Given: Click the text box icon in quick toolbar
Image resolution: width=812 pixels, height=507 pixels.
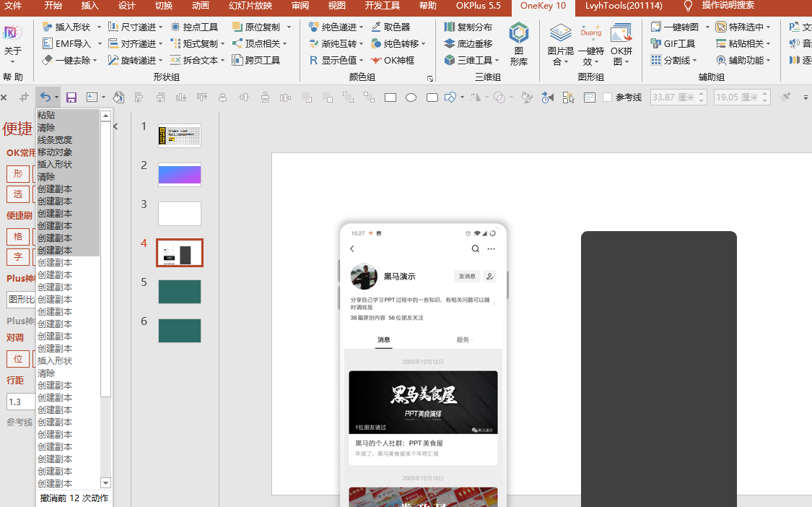Looking at the screenshot, I should tap(92, 97).
